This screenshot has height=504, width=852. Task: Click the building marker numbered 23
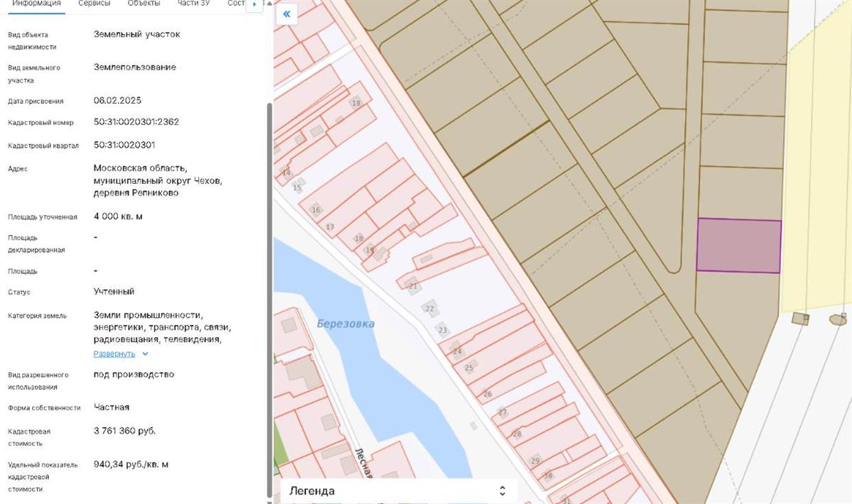tap(443, 330)
